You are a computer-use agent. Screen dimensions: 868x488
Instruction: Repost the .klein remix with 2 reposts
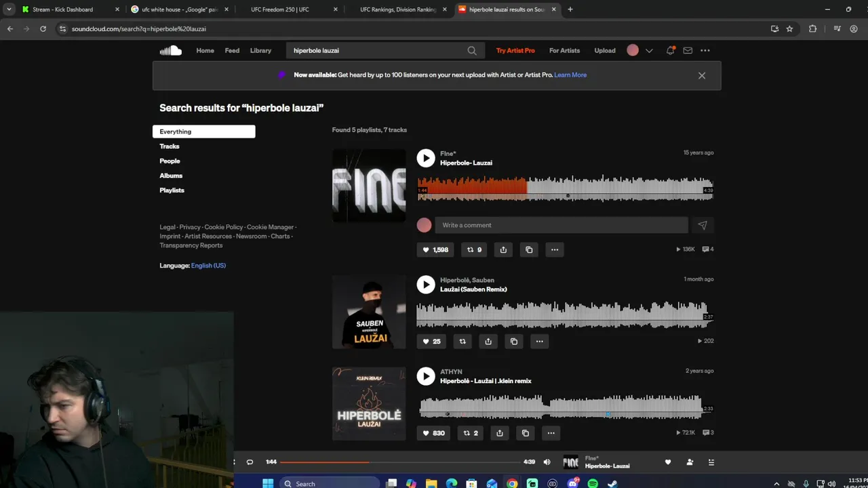coord(471,432)
